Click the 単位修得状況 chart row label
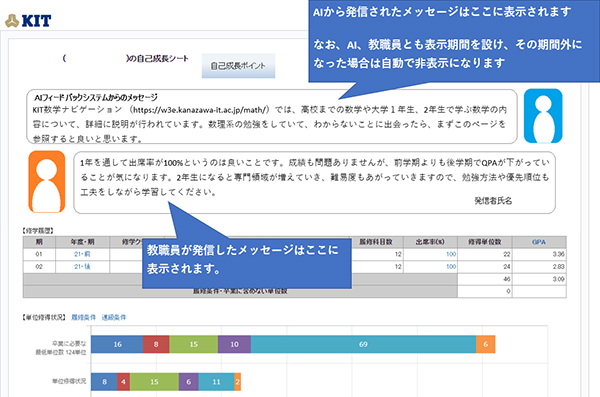The width and height of the screenshot is (600, 397). tap(69, 381)
